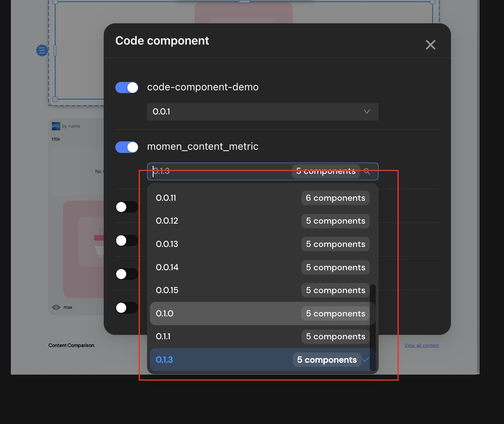The height and width of the screenshot is (424, 504).
Task: Toggle off code-component-demo switch
Action: pos(127,88)
